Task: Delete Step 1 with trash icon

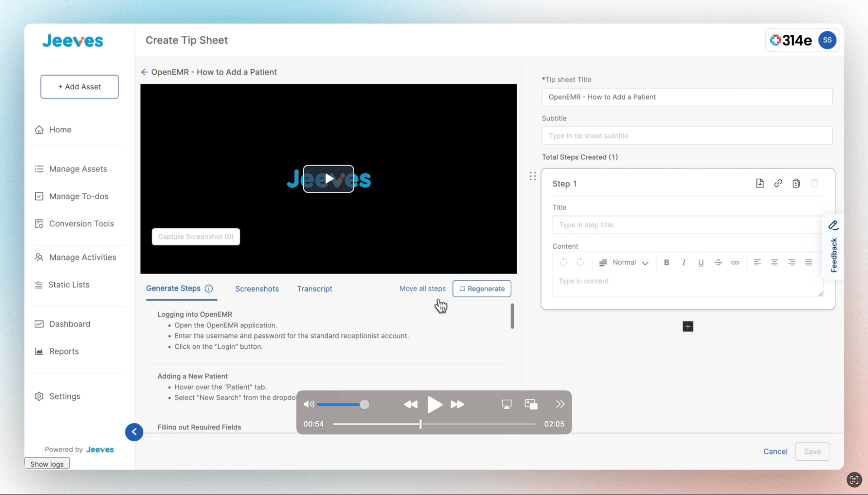Action: [x=815, y=184]
